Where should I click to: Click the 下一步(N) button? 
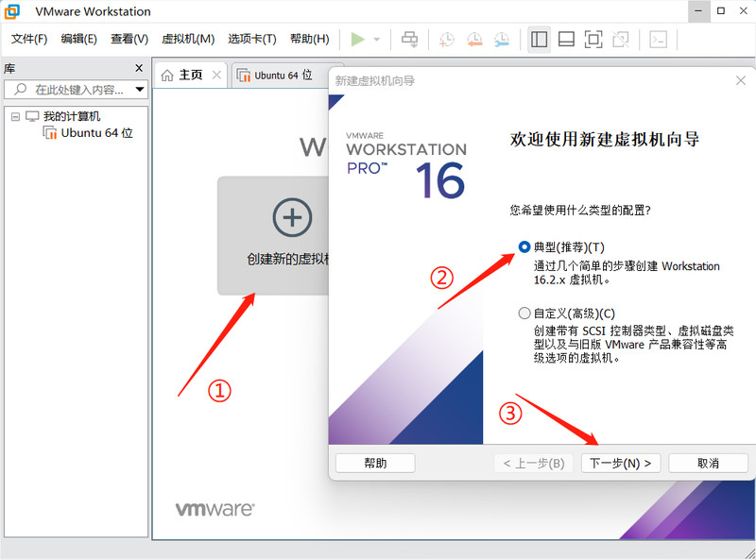621,463
